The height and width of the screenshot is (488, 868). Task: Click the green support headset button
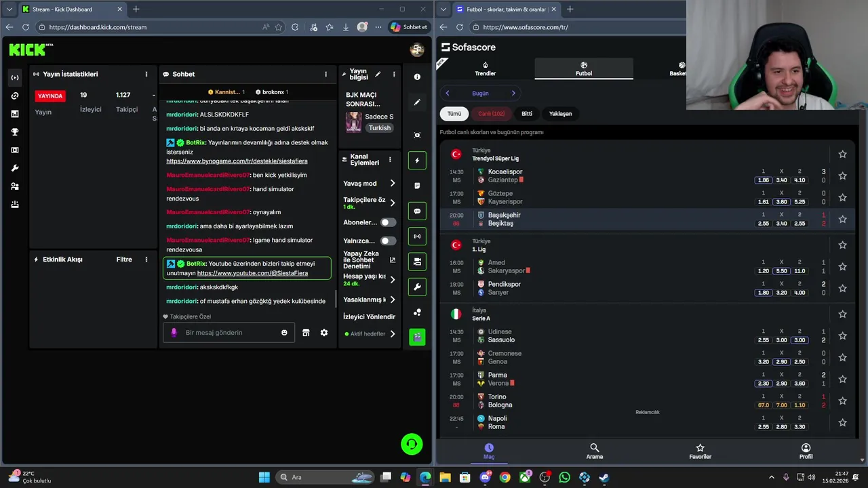tap(412, 444)
